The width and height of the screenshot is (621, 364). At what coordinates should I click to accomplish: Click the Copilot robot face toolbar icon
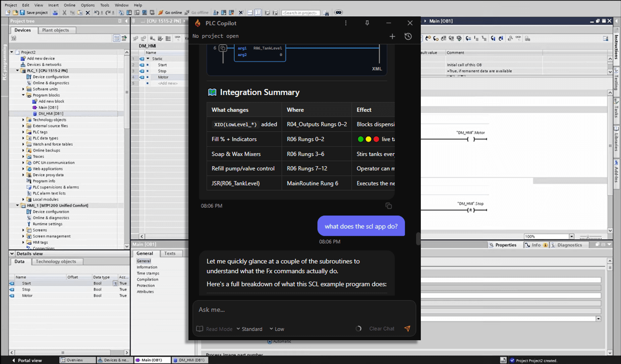pyautogui.click(x=339, y=13)
